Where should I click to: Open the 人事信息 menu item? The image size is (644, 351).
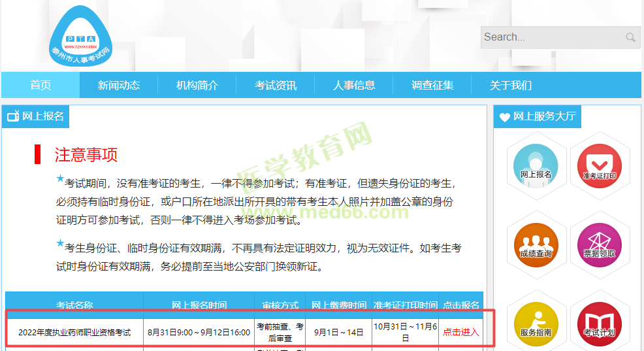click(x=354, y=85)
